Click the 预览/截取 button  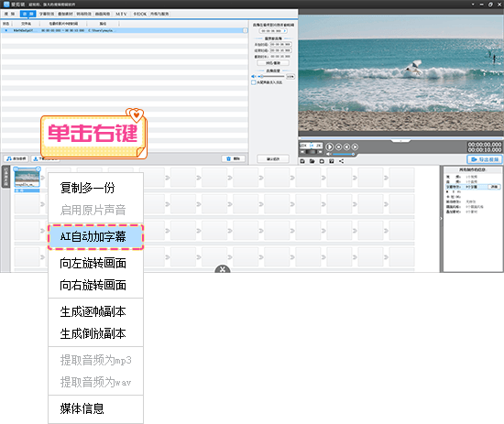click(273, 63)
